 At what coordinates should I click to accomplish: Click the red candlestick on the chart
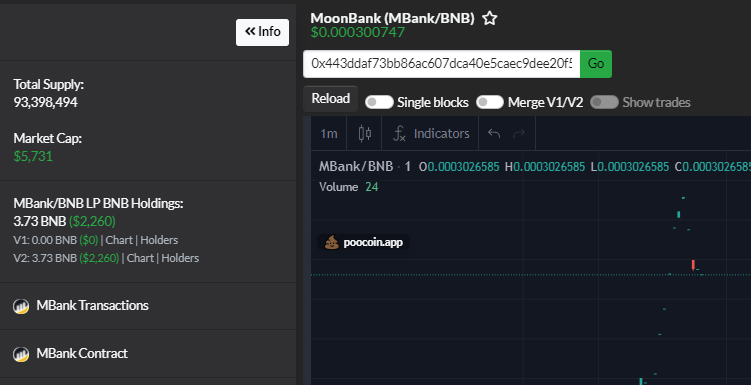[693, 265]
